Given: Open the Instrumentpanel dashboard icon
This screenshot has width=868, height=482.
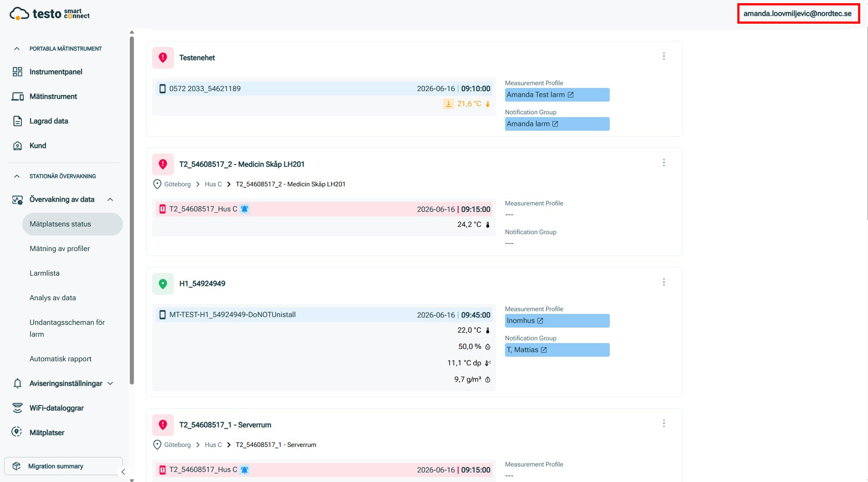Looking at the screenshot, I should click(17, 72).
